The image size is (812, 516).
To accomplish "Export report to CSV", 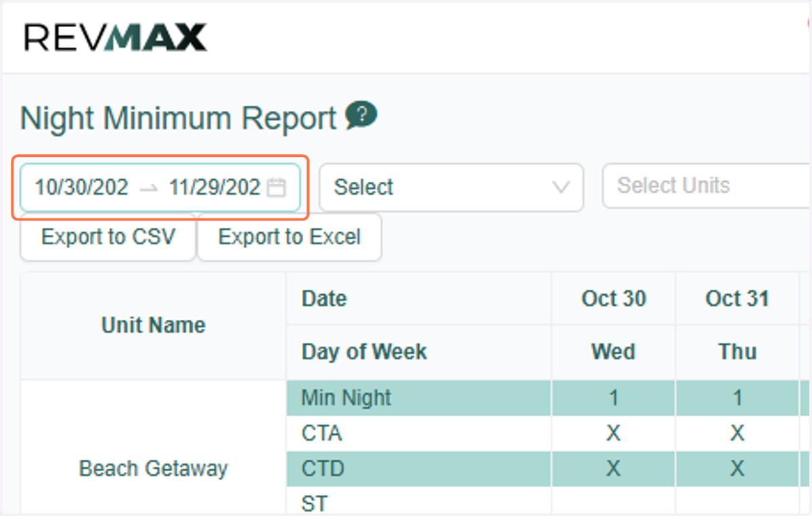I will [x=108, y=237].
